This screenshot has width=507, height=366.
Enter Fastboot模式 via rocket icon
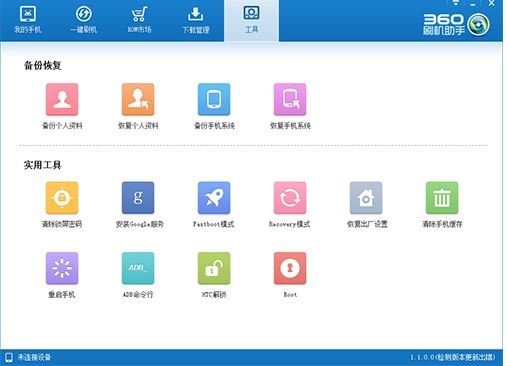(214, 198)
